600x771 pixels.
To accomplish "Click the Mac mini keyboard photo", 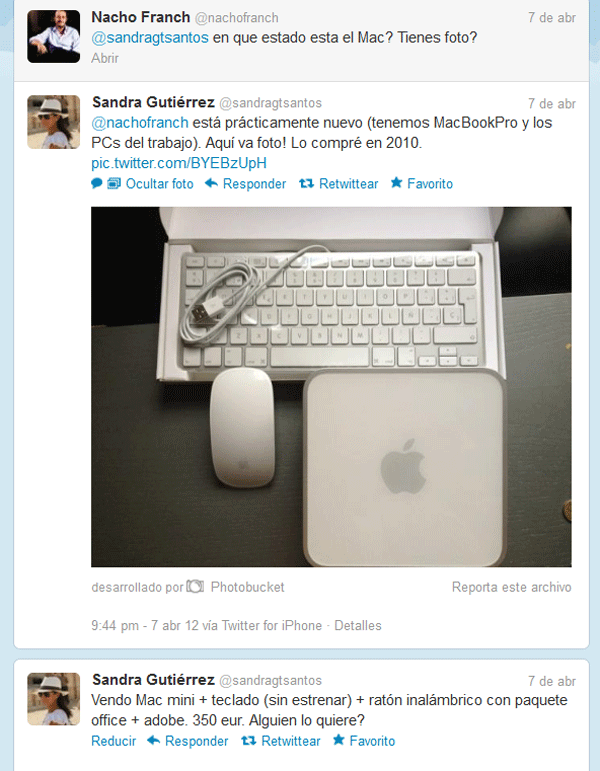I will pyautogui.click(x=331, y=387).
